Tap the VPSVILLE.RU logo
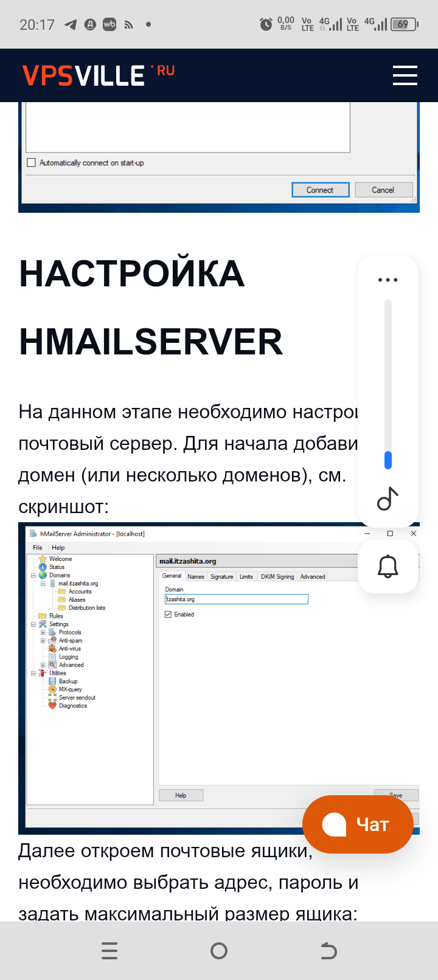 click(x=99, y=75)
